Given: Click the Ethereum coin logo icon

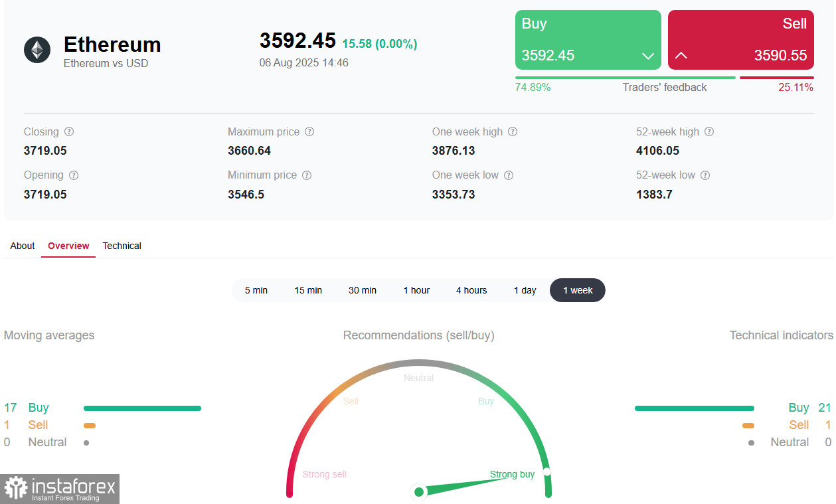Looking at the screenshot, I should pos(37,50).
